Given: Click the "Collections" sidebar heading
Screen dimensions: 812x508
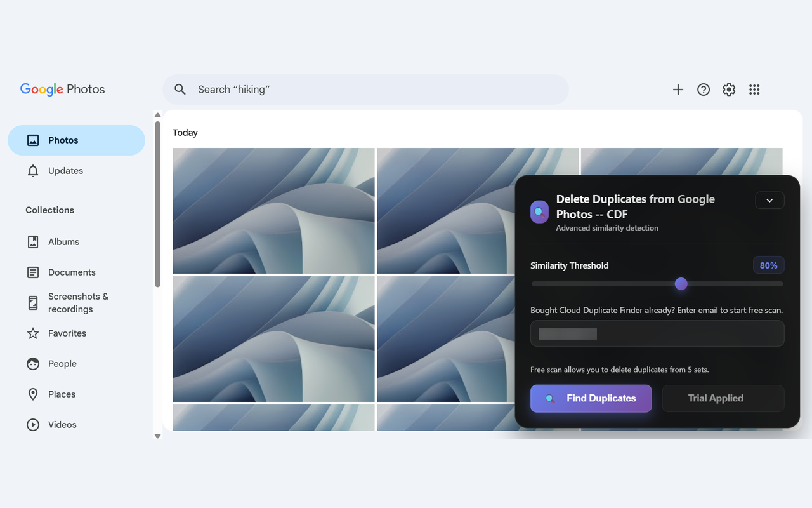Looking at the screenshot, I should coord(50,210).
